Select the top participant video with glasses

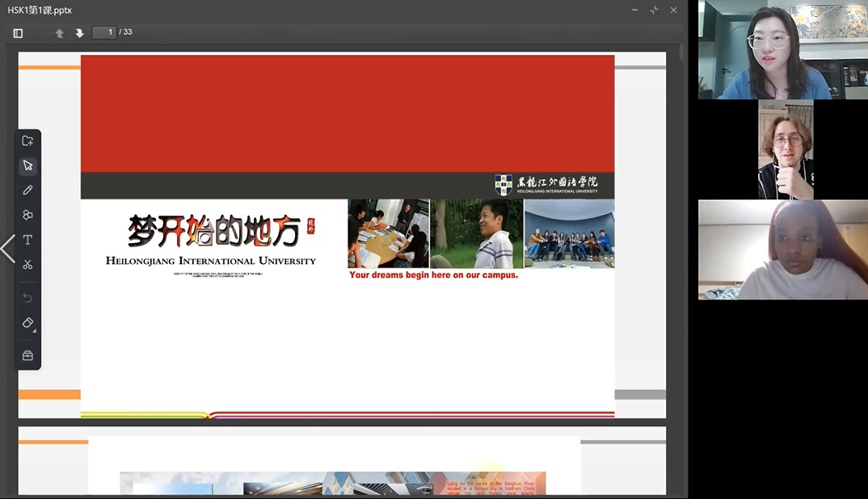point(783,50)
